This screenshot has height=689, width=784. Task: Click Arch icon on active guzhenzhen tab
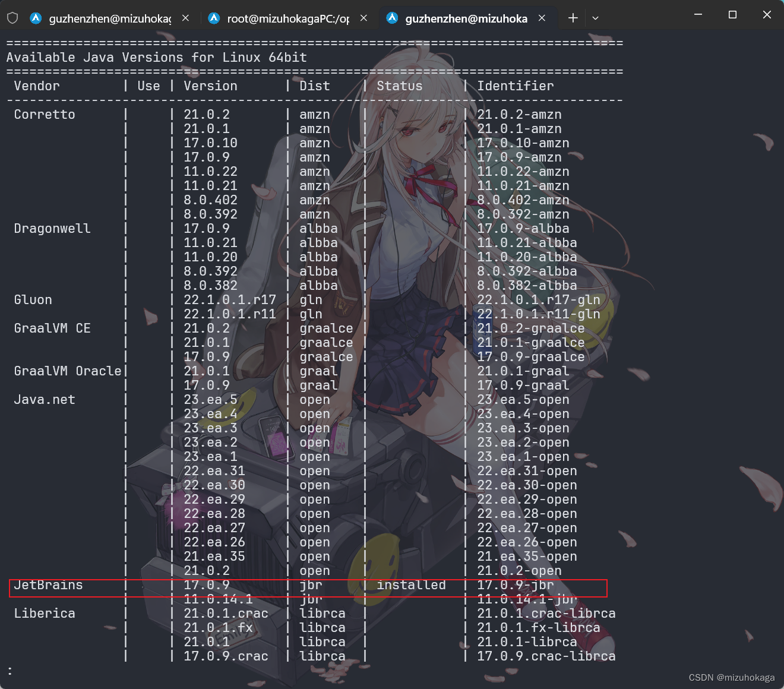393,18
